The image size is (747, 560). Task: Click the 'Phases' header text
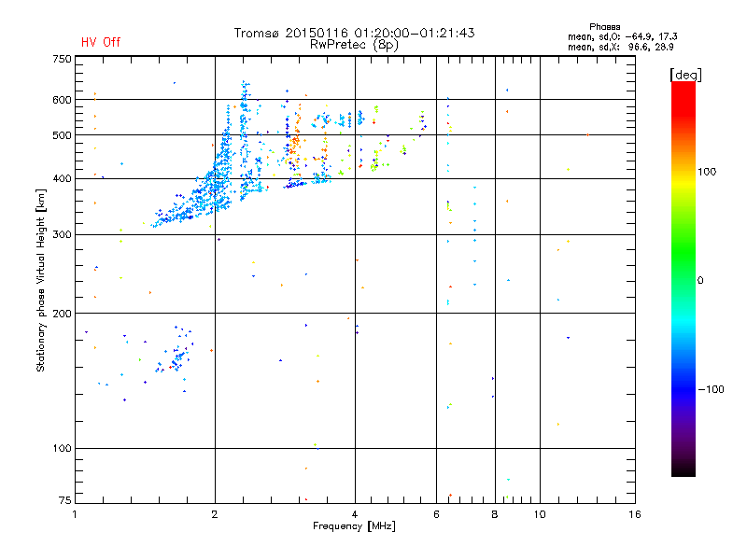point(604,27)
